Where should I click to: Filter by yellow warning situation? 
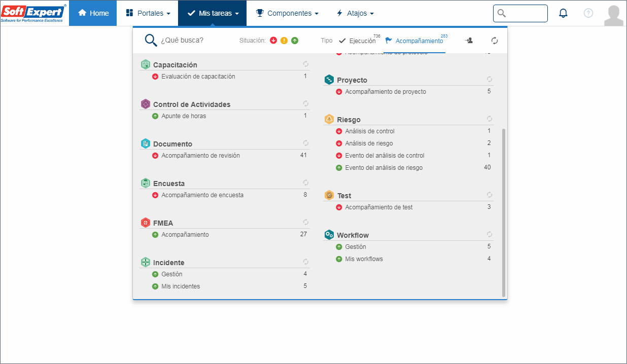coord(284,41)
